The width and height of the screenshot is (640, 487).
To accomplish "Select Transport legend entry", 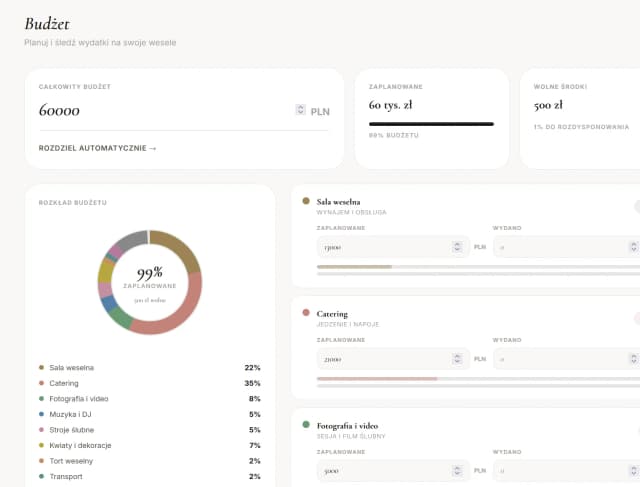I will click(149, 476).
